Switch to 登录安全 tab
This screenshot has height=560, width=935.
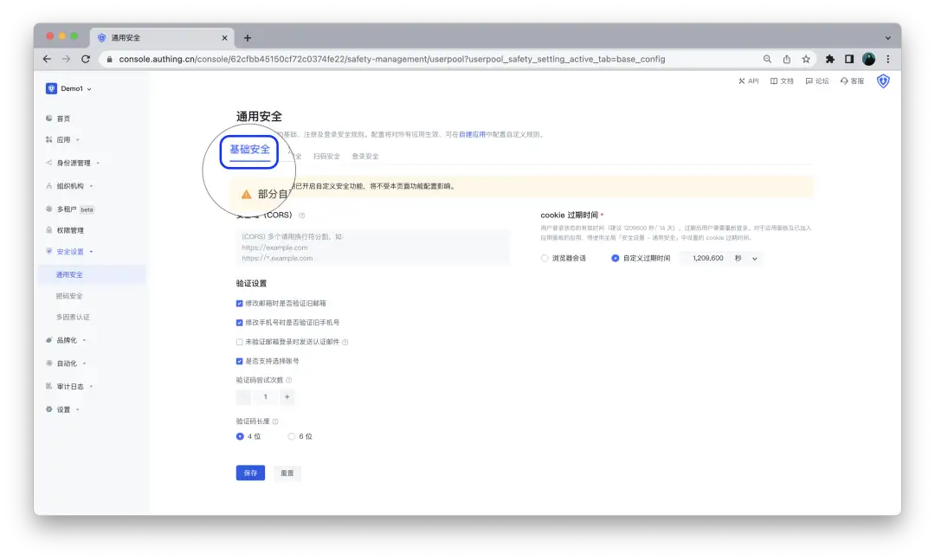365,157
